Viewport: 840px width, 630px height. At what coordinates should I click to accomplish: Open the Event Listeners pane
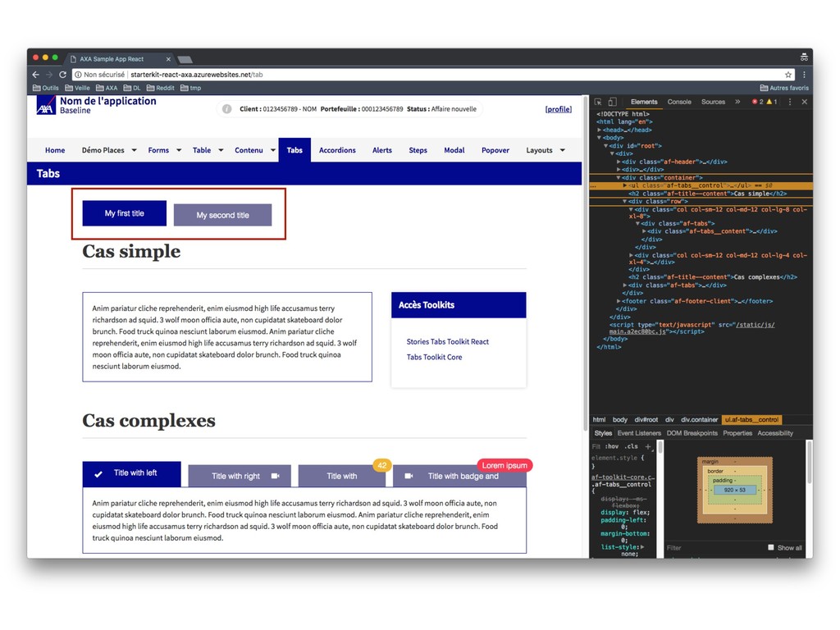pyautogui.click(x=639, y=433)
